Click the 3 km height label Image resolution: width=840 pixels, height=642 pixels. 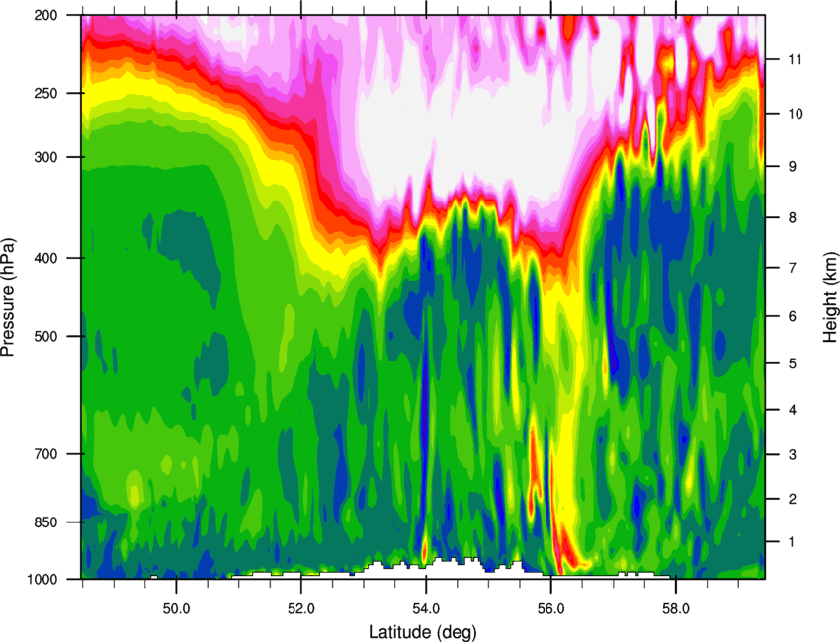pos(793,455)
